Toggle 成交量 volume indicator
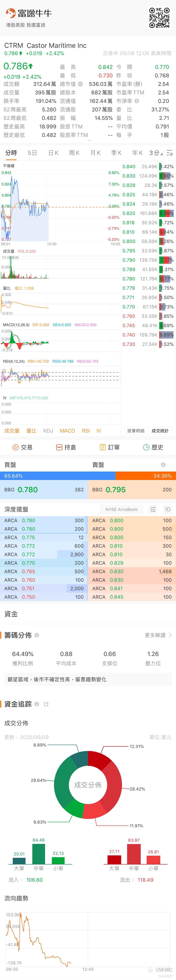The width and height of the screenshot is (176, 980). point(12,431)
